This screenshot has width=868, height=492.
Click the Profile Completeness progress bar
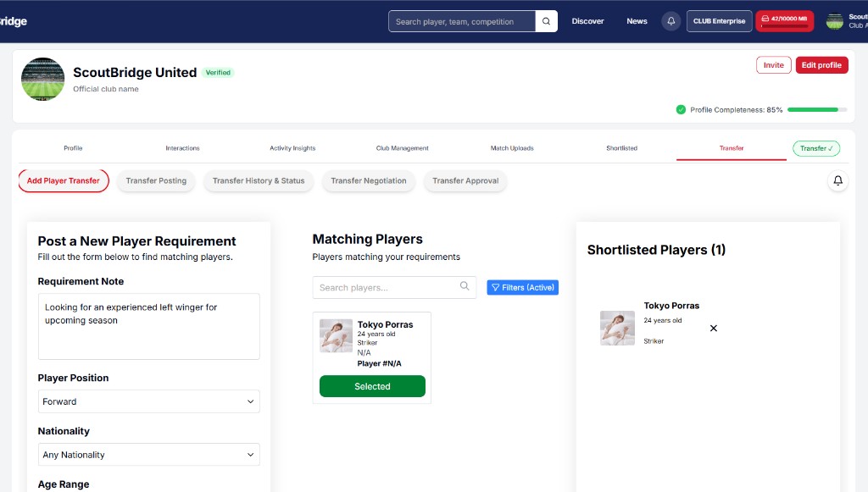(817, 109)
